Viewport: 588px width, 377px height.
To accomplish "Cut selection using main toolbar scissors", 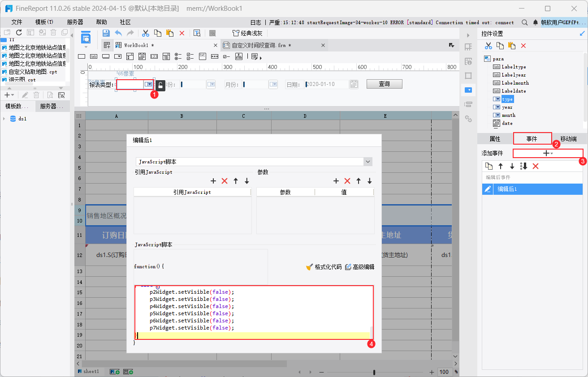I will point(145,33).
